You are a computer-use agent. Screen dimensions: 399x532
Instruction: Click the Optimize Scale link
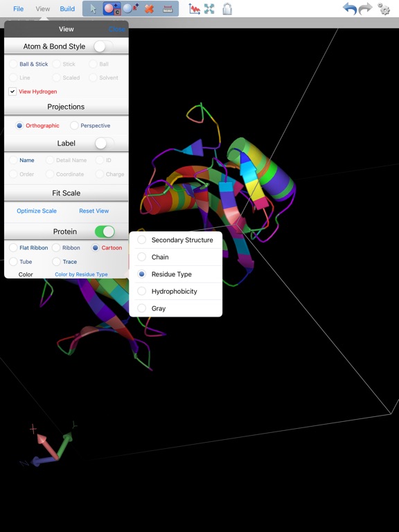[37, 211]
